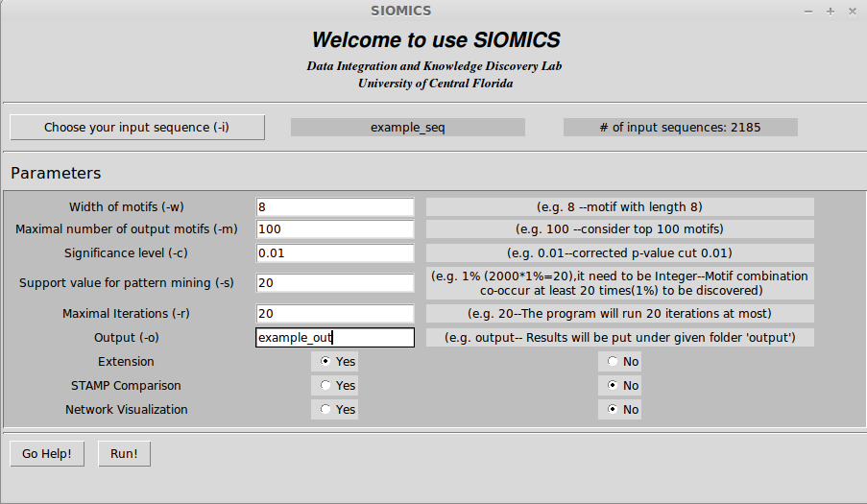This screenshot has width=867, height=504.
Task: Focus the Width of motifs input field
Action: [x=335, y=207]
